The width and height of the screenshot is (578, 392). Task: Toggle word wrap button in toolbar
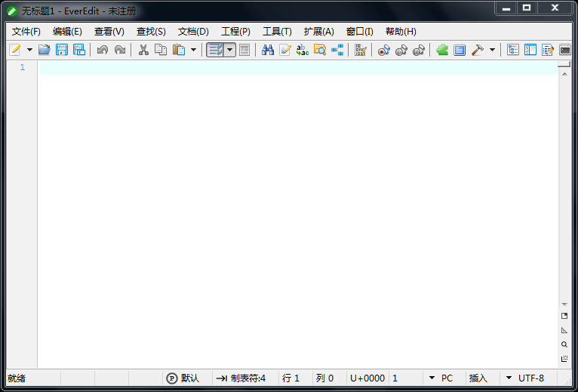(215, 50)
